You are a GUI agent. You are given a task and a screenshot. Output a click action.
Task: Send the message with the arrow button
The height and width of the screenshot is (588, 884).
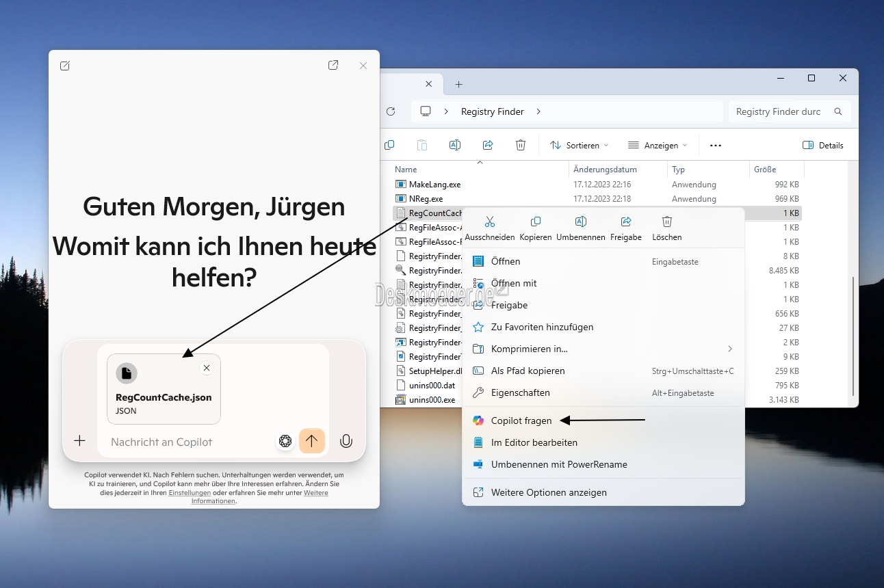click(x=312, y=441)
